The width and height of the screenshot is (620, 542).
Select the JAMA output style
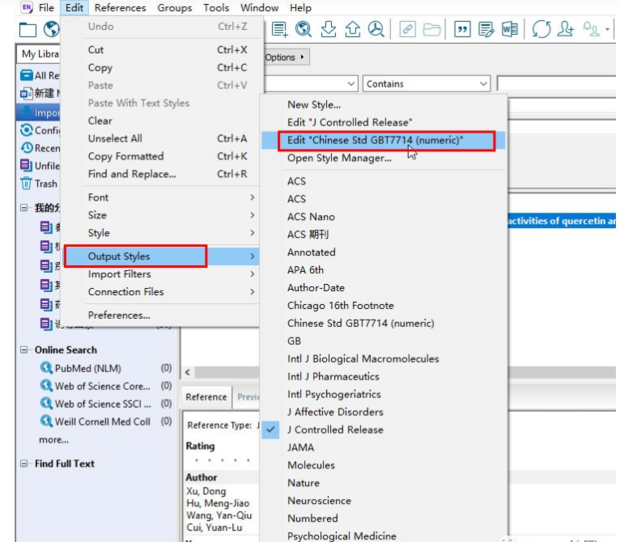pyautogui.click(x=383, y=448)
